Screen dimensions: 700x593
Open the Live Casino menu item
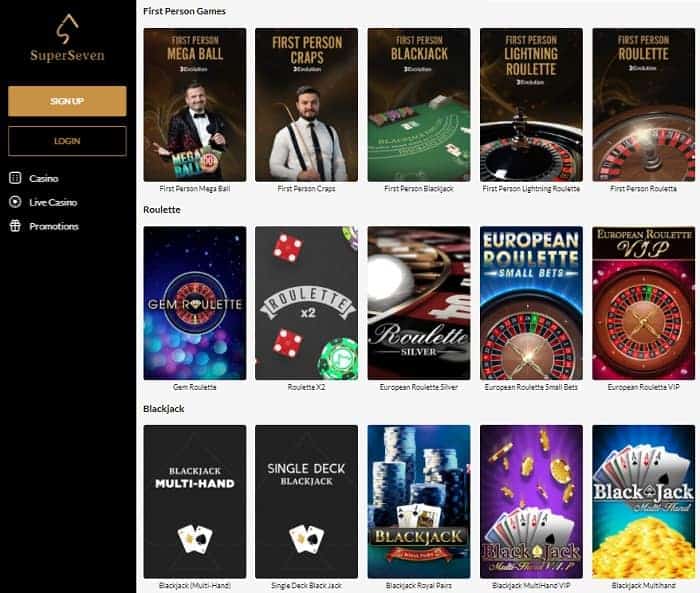[x=53, y=202]
